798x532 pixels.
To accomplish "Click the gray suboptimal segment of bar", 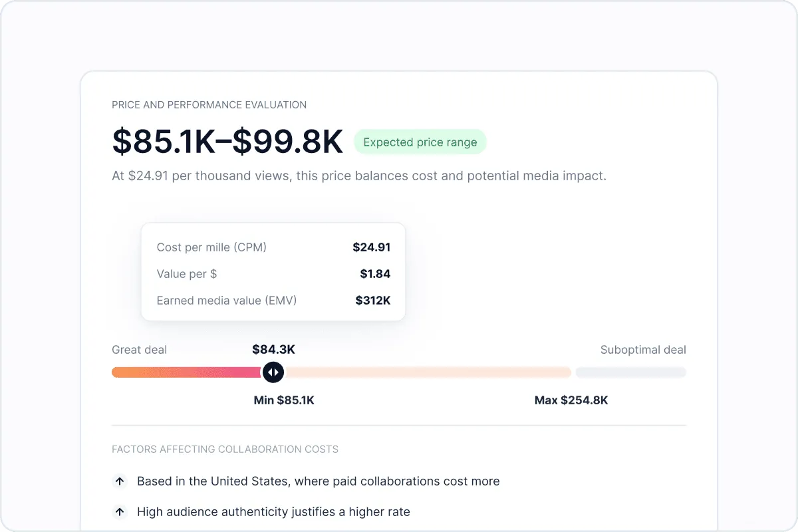I will coord(630,372).
